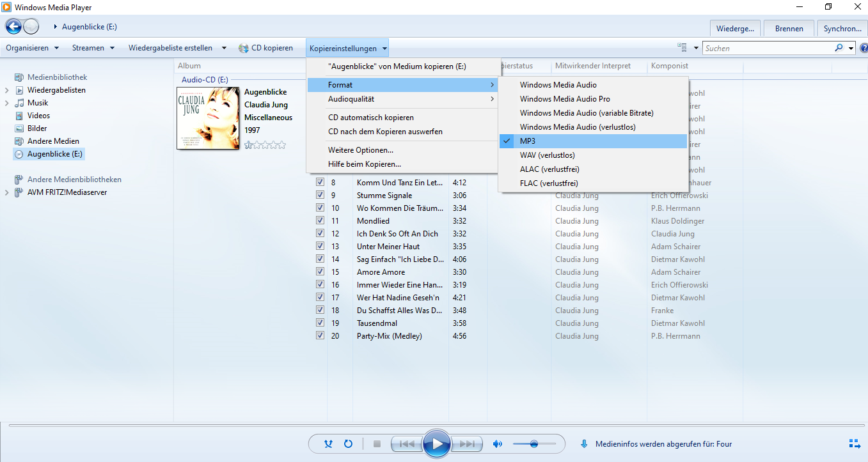This screenshot has height=462, width=868.
Task: Click the media info download icon
Action: (584, 443)
